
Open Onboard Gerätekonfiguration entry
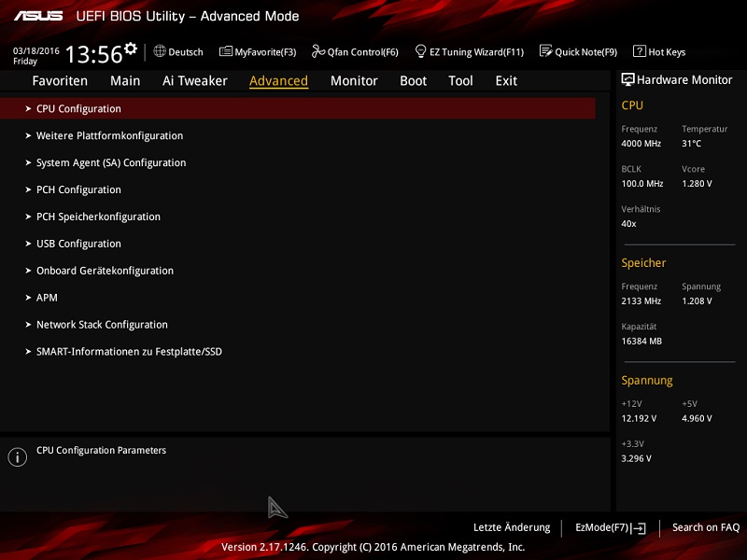pyautogui.click(x=105, y=271)
